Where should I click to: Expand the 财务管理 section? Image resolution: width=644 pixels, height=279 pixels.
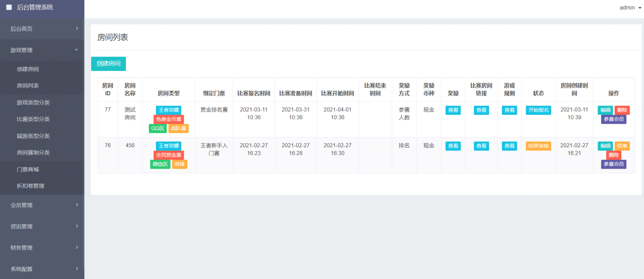click(x=42, y=248)
